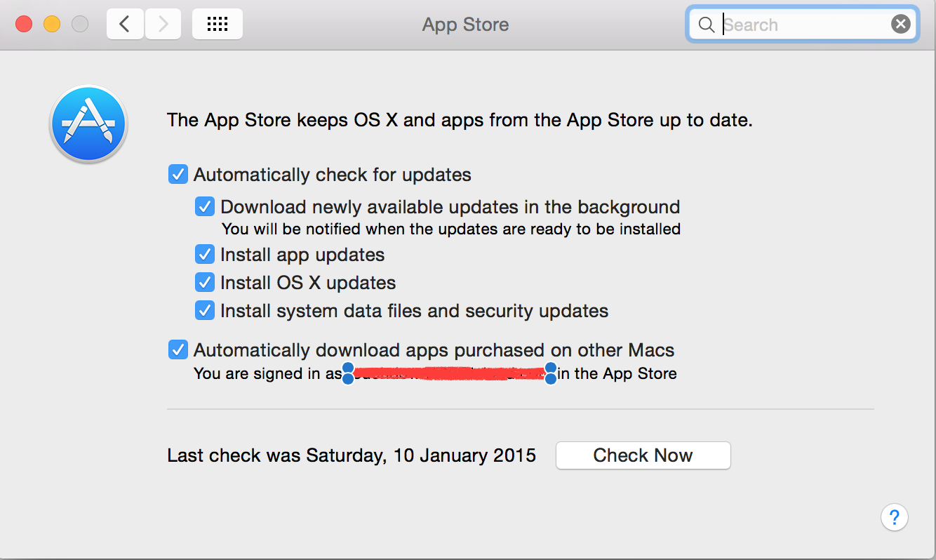Click the red close window button

pyautogui.click(x=24, y=25)
